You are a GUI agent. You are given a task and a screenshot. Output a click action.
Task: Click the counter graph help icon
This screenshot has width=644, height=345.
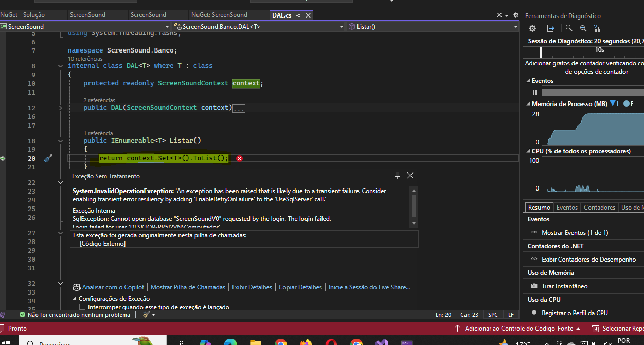(598, 29)
